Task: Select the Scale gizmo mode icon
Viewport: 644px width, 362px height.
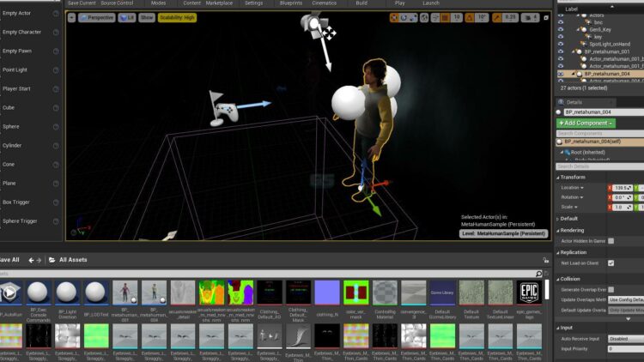Action: [413, 18]
